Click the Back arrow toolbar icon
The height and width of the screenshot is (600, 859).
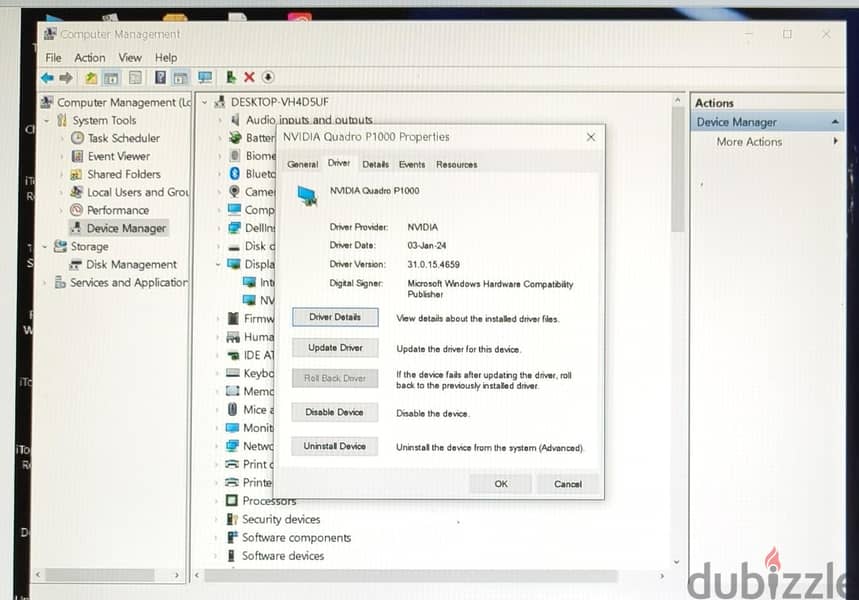48,78
